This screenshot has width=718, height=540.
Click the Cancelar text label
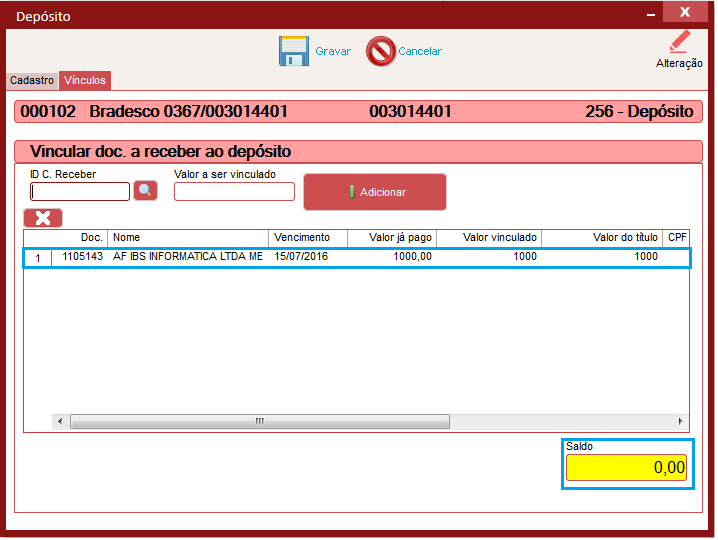point(420,51)
